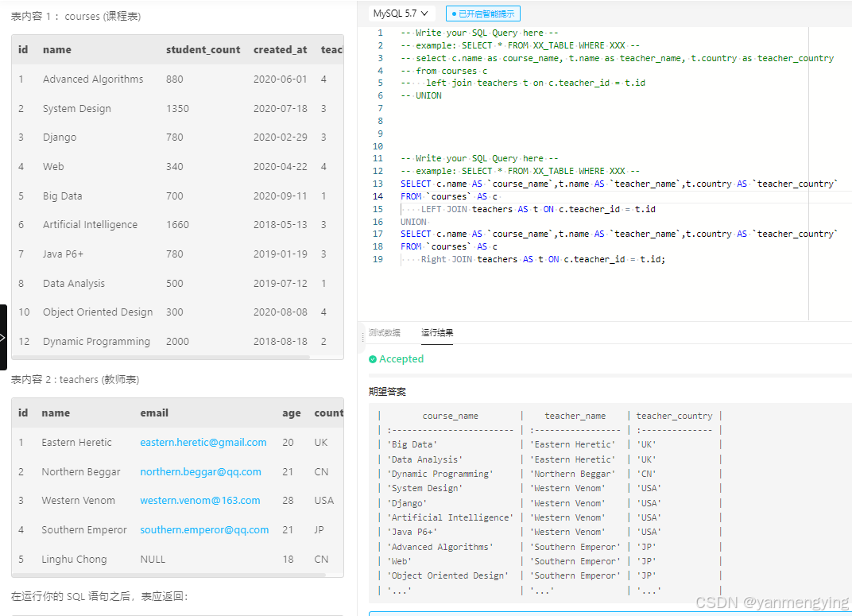Select the Object Oriented Design course cell
Screen dimensions: 852x616
pyautogui.click(x=98, y=312)
